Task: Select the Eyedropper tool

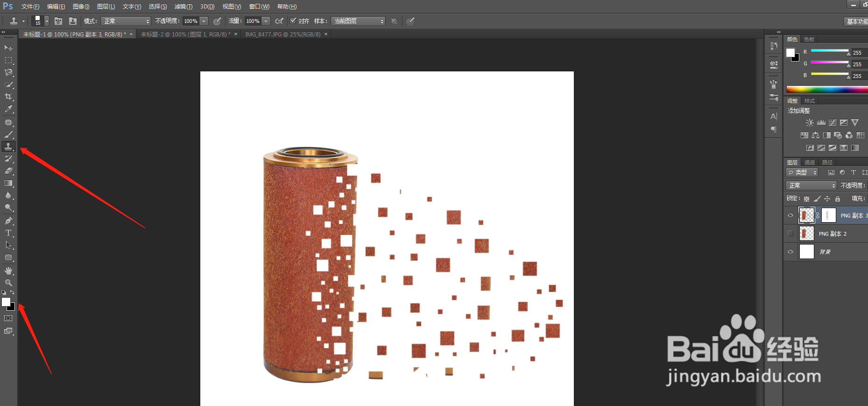Action: [8, 109]
